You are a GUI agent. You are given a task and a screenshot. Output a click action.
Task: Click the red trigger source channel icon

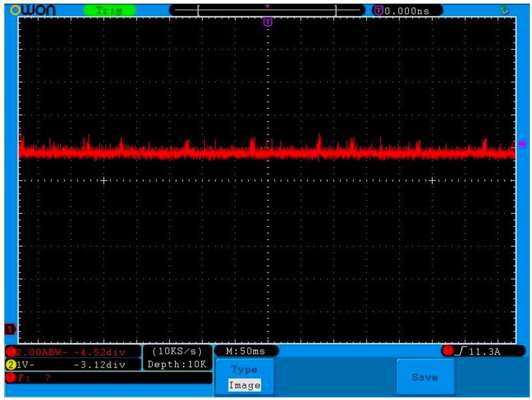(448, 351)
